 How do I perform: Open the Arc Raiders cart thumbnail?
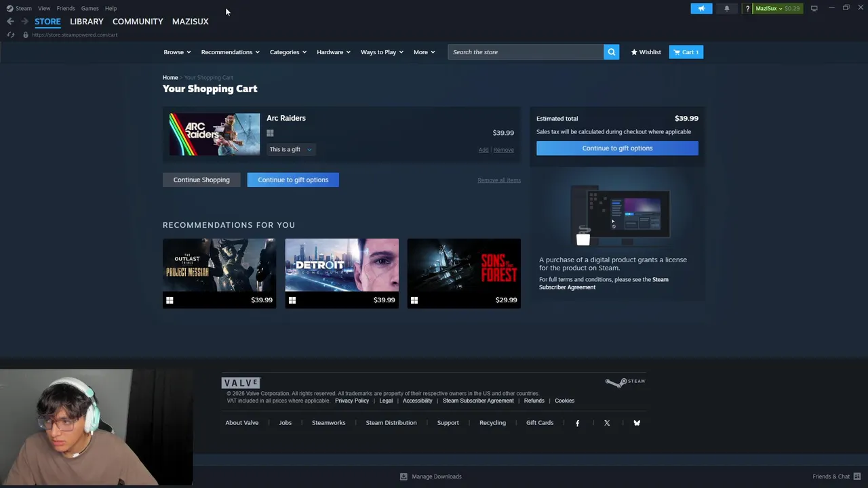tap(214, 134)
